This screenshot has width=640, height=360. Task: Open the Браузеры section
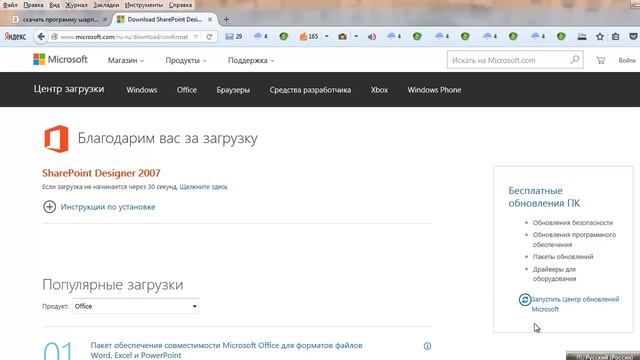(233, 90)
